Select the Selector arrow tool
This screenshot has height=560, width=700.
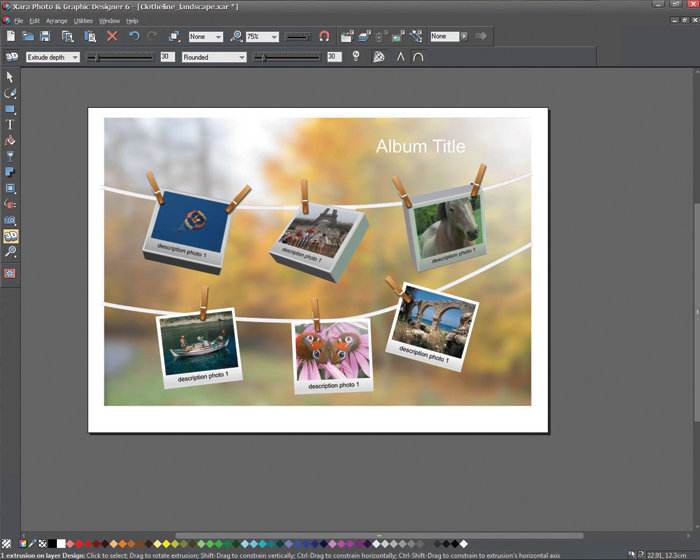coord(10,77)
